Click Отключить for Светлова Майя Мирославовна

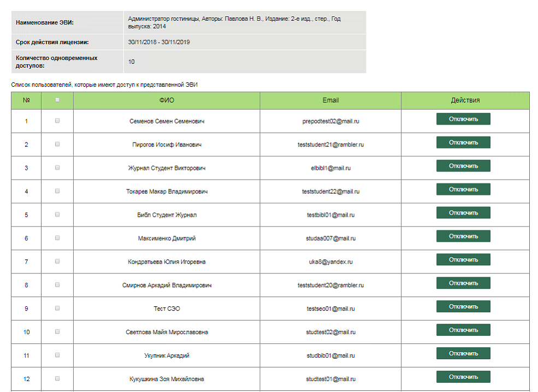pos(463,330)
